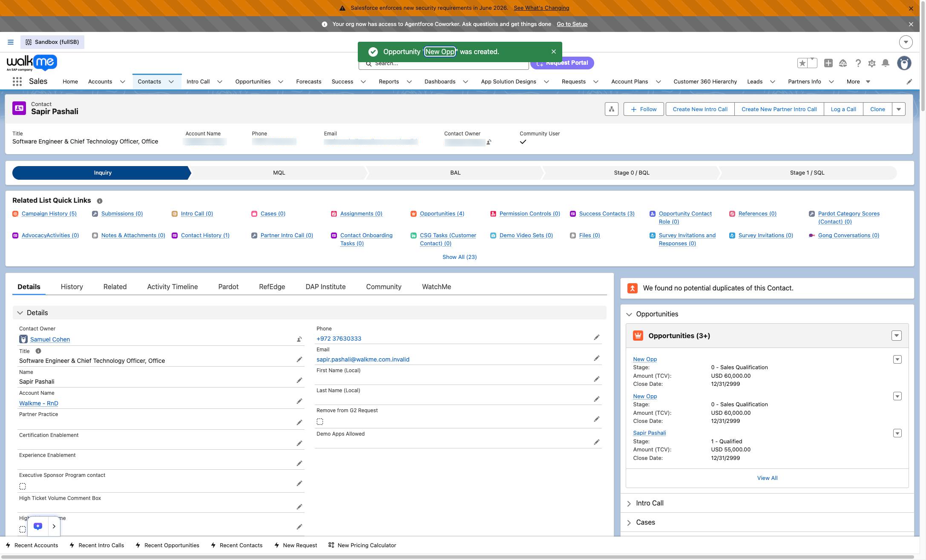The height and width of the screenshot is (560, 926).
Task: Click the Follow button
Action: 644,109
